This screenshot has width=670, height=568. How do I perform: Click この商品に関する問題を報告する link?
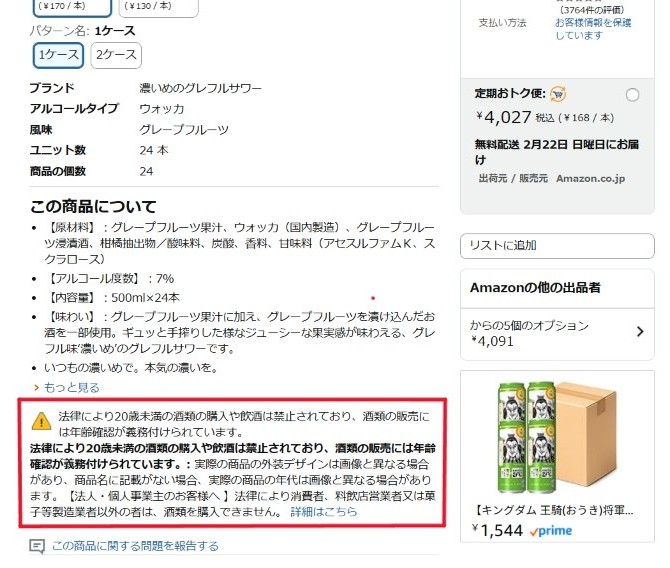click(135, 546)
